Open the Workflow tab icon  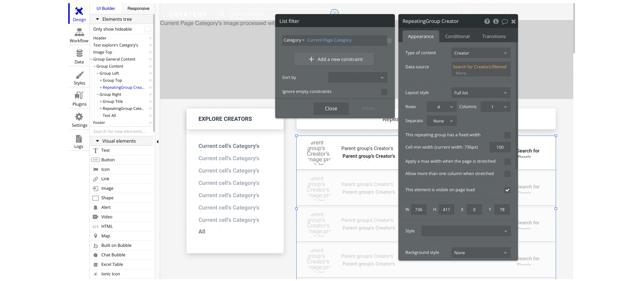coord(79,32)
